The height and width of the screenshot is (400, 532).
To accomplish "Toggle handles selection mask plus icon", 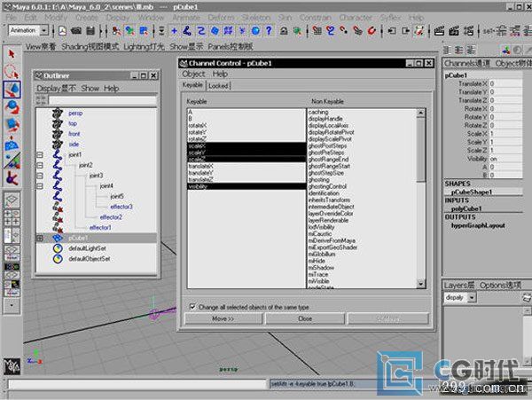I will click(x=174, y=31).
